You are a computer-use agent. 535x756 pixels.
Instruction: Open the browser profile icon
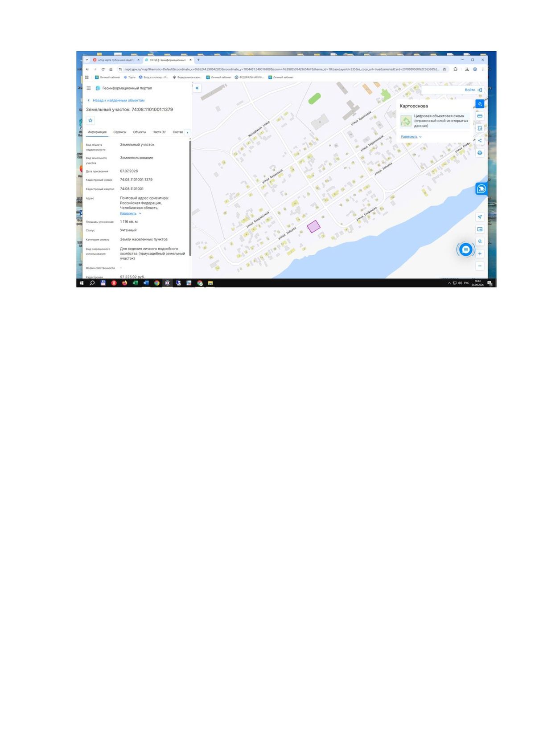475,69
